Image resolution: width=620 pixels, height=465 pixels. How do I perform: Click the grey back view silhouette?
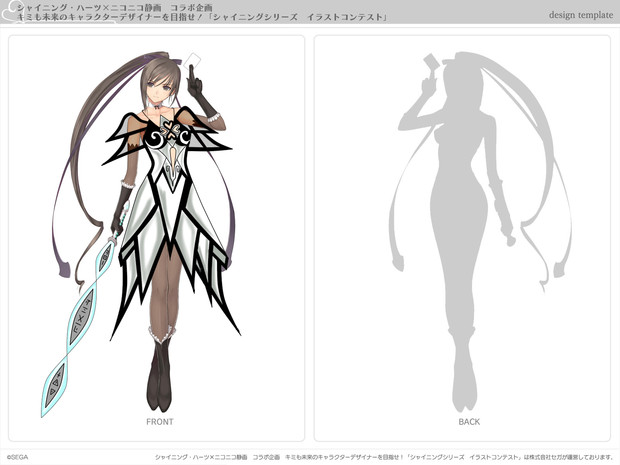480,231
